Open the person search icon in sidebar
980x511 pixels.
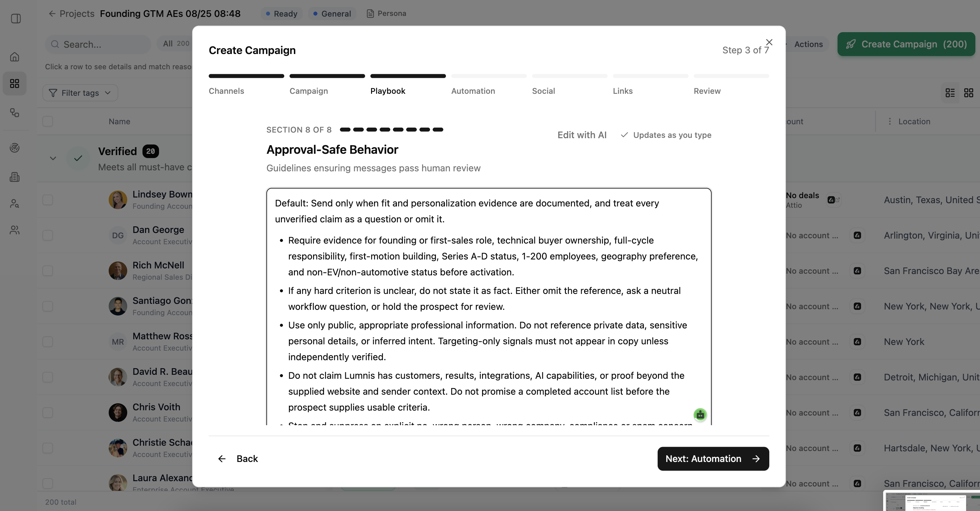[15, 203]
